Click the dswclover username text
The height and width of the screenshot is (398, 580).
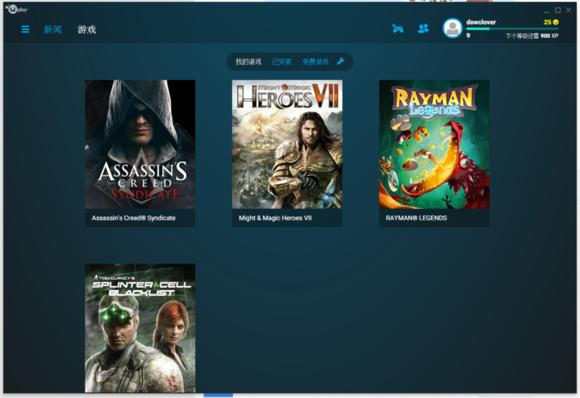click(x=481, y=22)
